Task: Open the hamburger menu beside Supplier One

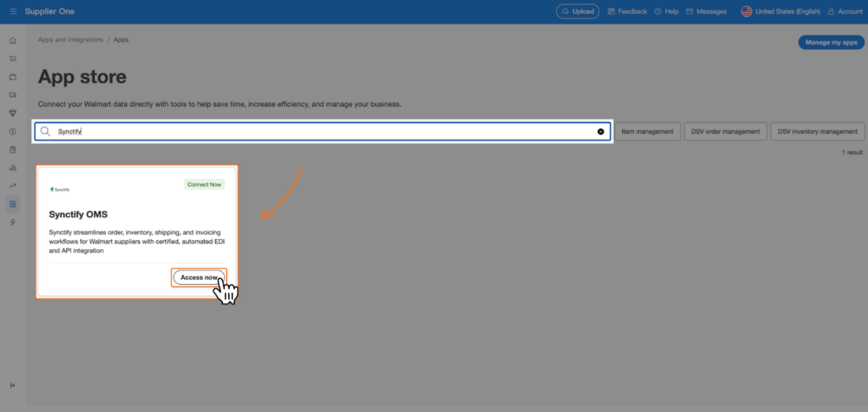Action: (14, 11)
